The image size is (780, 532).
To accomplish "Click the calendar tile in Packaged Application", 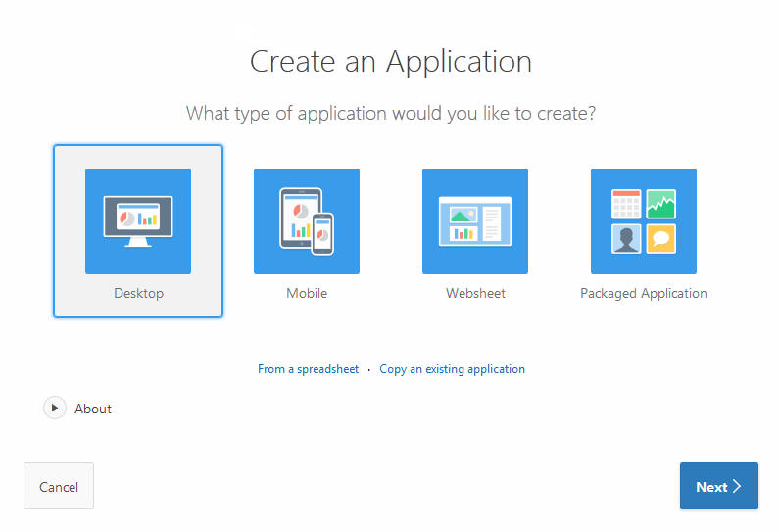I will 626,204.
